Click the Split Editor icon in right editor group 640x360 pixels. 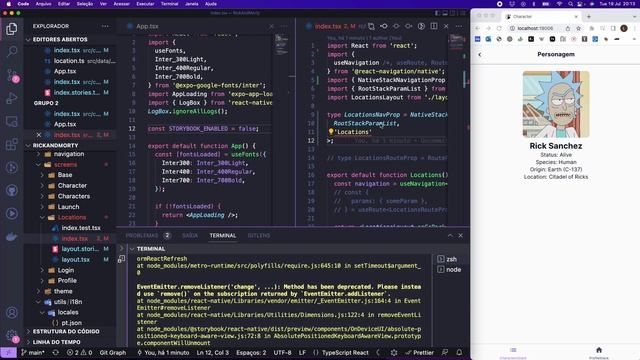434,26
